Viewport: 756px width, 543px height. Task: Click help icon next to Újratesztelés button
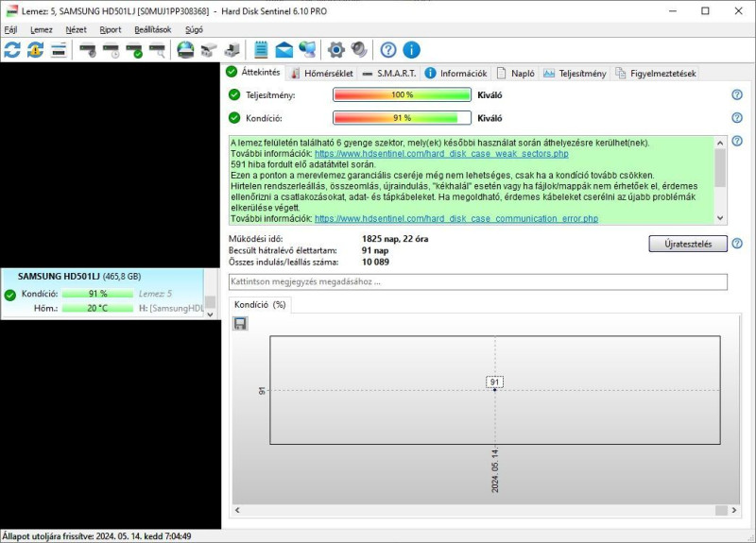point(737,244)
